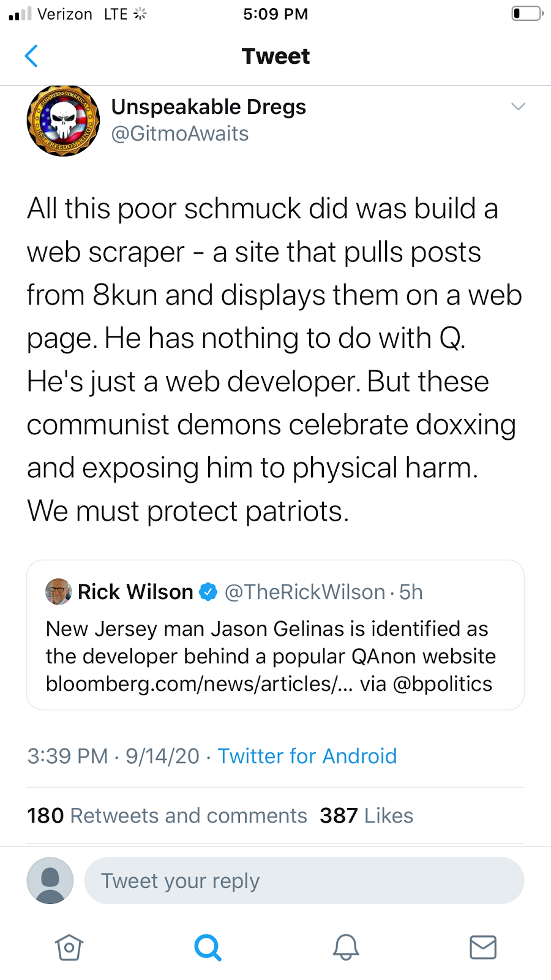Tap Rick Wilson's small avatar
Image resolution: width=551 pixels, height=980 pixels.
click(x=58, y=592)
